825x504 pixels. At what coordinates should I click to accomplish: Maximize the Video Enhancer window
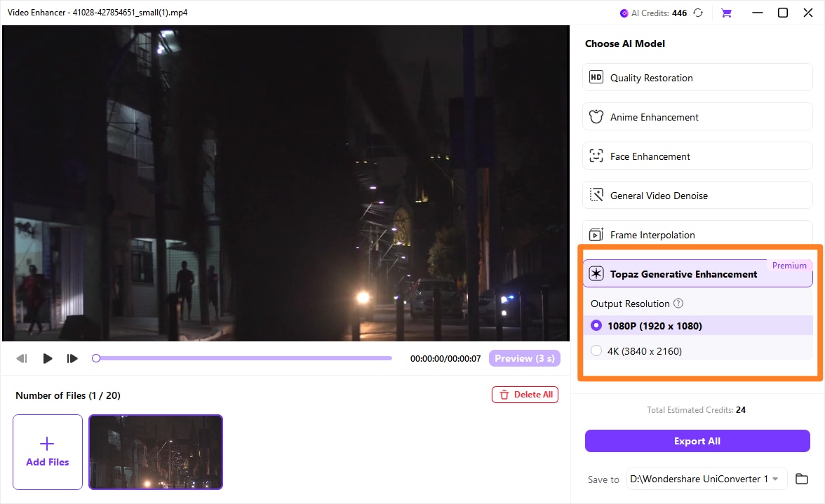click(783, 13)
